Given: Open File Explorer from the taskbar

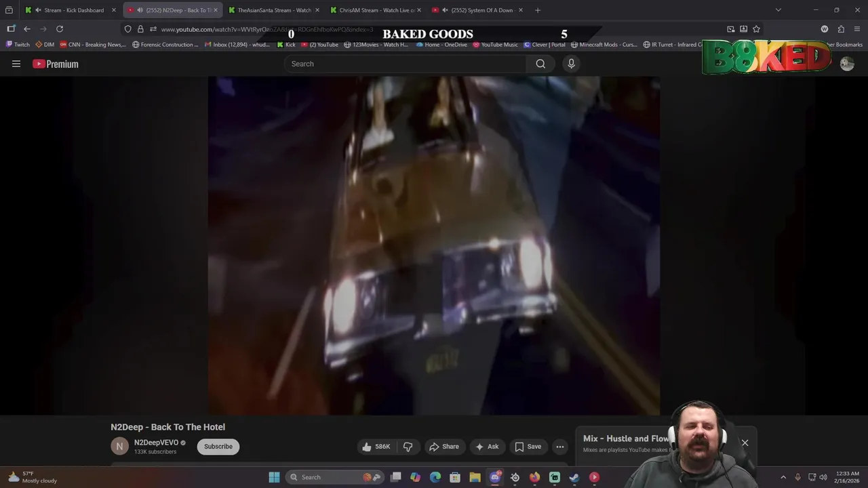Looking at the screenshot, I should tap(475, 477).
